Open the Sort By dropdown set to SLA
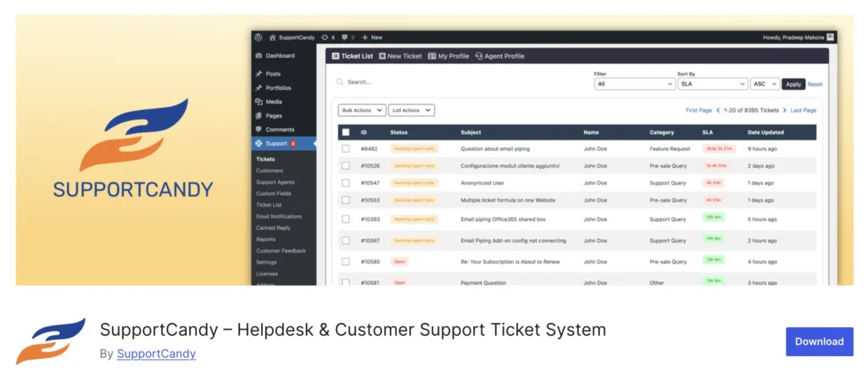Image resolution: width=868 pixels, height=384 pixels. 712,84
